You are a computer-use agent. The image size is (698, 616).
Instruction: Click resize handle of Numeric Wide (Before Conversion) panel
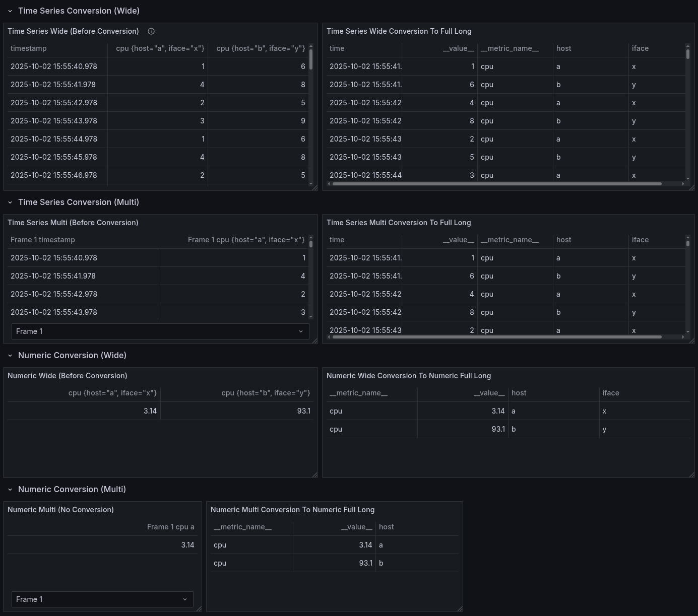315,475
